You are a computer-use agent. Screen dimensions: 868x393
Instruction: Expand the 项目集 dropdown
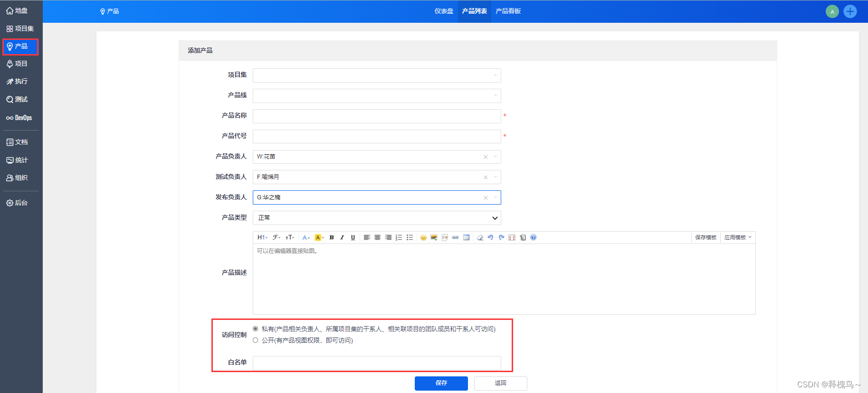pyautogui.click(x=377, y=75)
